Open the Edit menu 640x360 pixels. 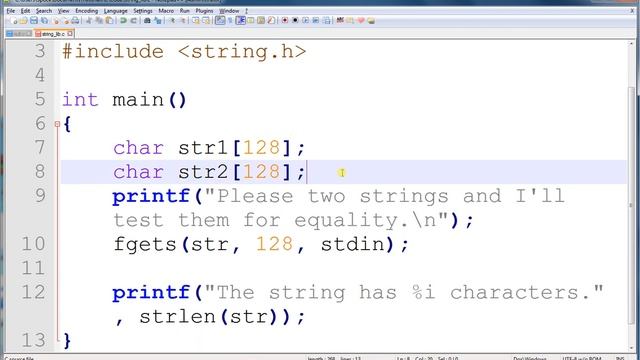point(25,11)
